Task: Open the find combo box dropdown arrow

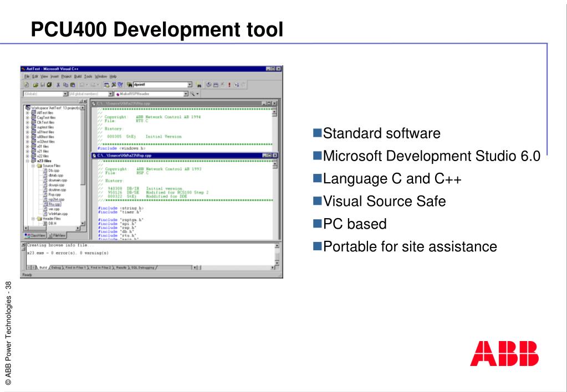Action: [x=190, y=85]
